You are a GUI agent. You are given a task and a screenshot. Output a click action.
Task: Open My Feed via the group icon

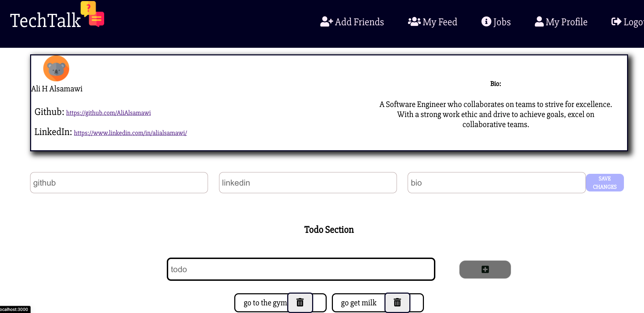414,21
